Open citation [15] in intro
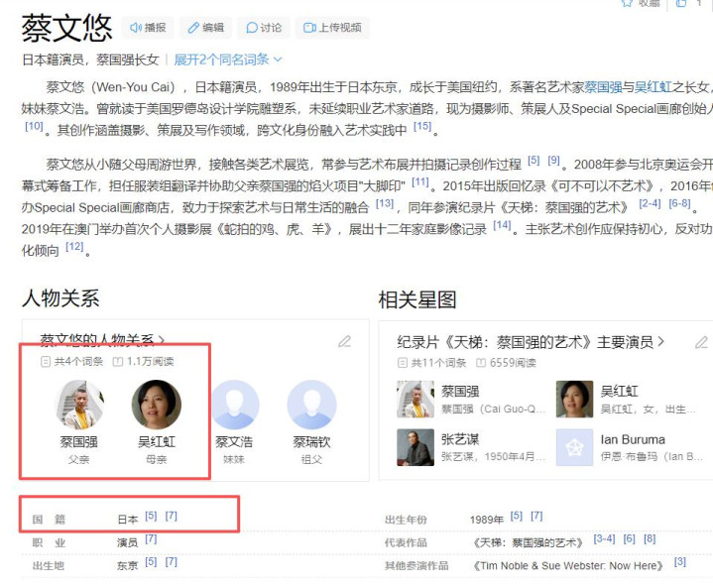This screenshot has width=713, height=588. (x=422, y=126)
